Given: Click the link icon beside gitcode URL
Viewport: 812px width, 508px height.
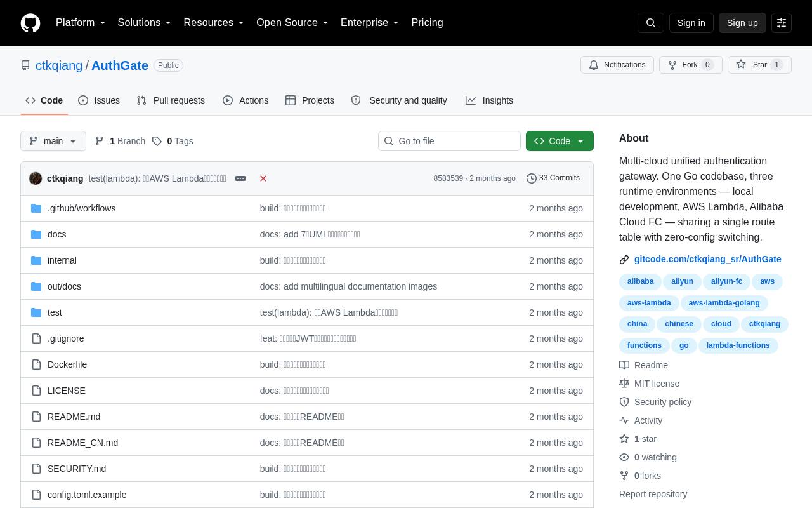Looking at the screenshot, I should (624, 260).
